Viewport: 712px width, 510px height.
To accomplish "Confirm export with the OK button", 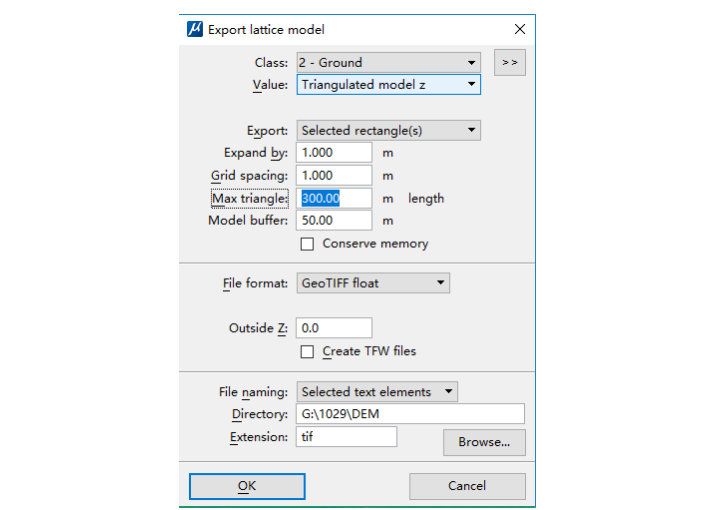I will point(247,486).
